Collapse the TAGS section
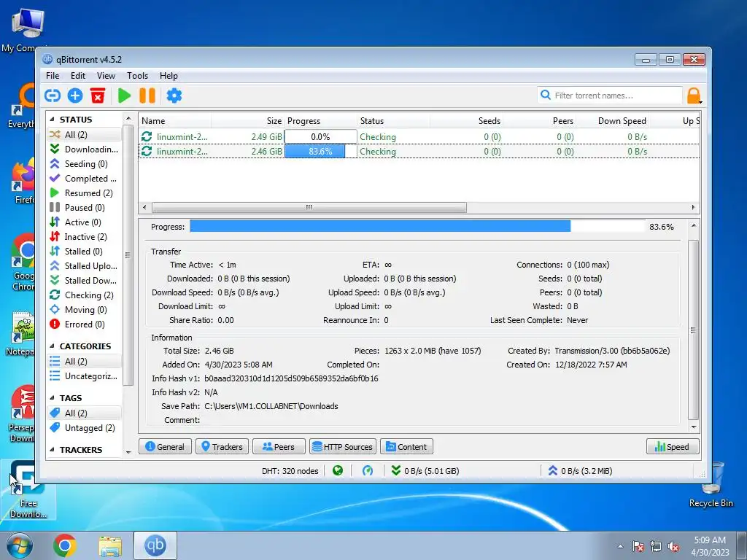This screenshot has height=560, width=747. click(x=52, y=398)
